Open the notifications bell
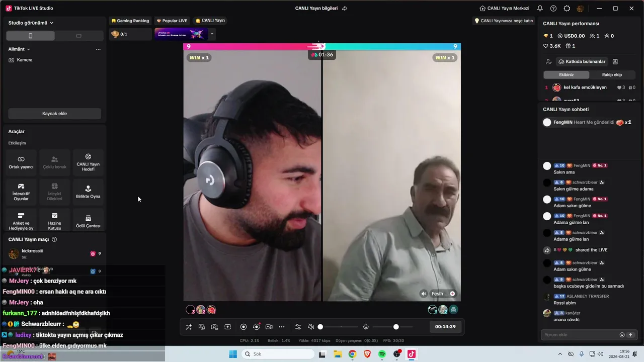This screenshot has height=362, width=644. [540, 9]
